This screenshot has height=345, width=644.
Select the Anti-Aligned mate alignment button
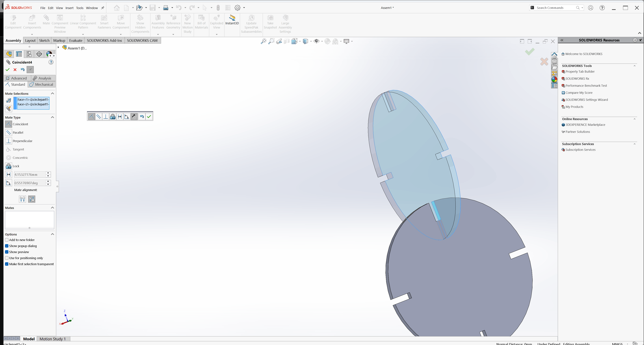click(32, 199)
